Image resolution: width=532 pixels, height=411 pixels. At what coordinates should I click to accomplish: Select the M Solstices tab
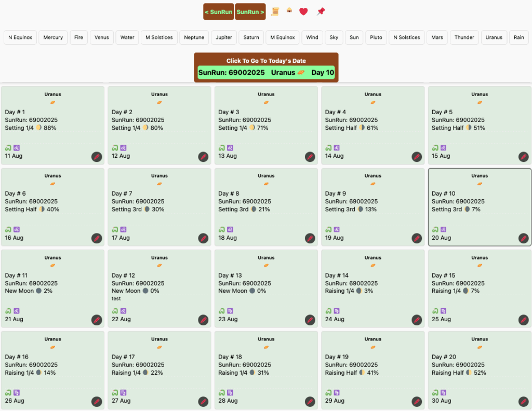tap(159, 37)
